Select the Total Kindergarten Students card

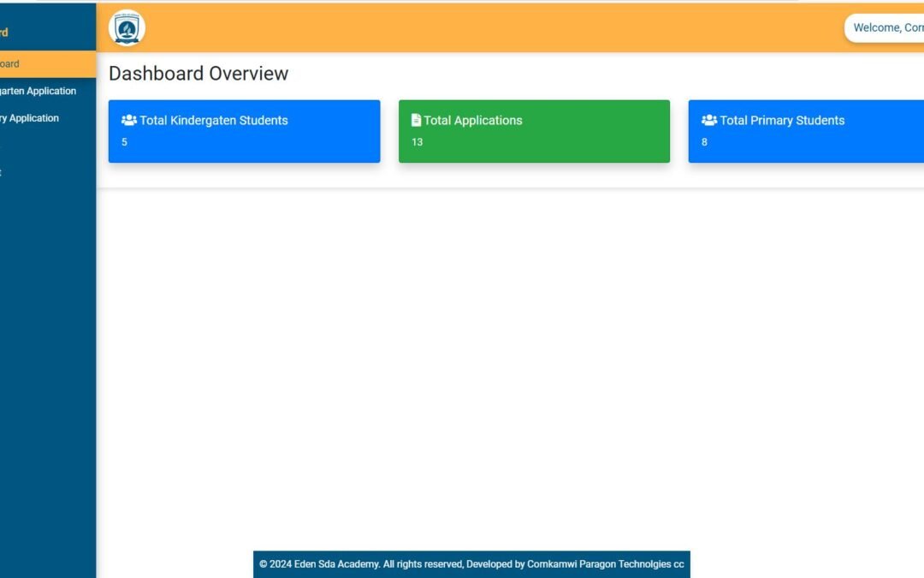point(244,131)
